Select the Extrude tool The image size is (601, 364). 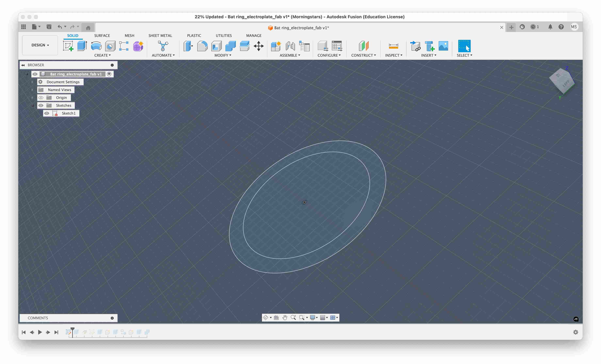tap(82, 46)
